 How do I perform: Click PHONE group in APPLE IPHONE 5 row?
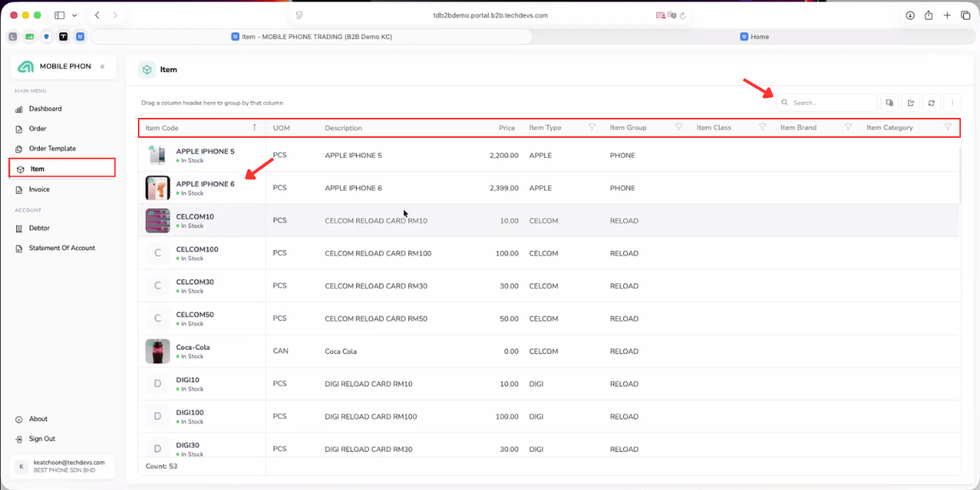pos(622,155)
